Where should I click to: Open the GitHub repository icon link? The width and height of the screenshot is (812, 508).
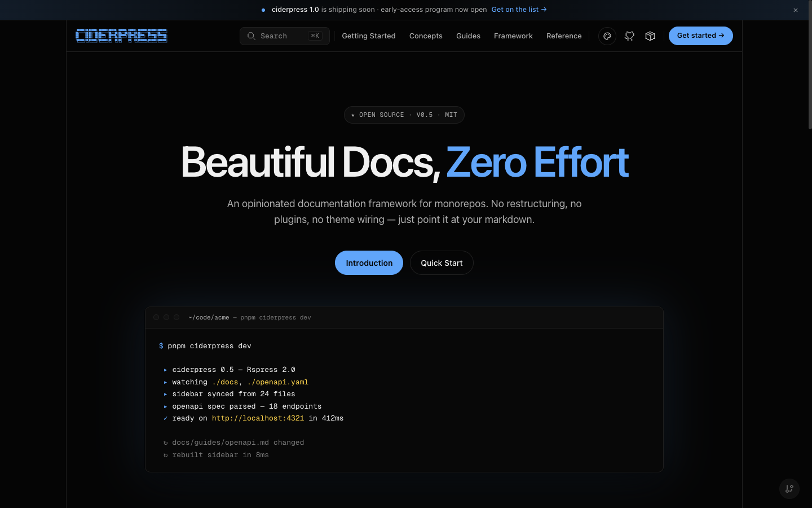[x=630, y=36]
